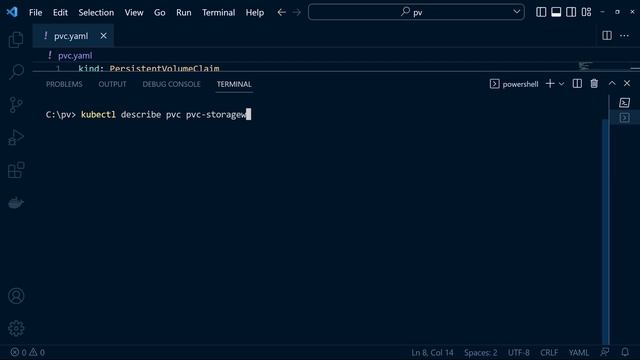Kill the terminal with trash icon
The width and height of the screenshot is (640, 360).
click(594, 84)
